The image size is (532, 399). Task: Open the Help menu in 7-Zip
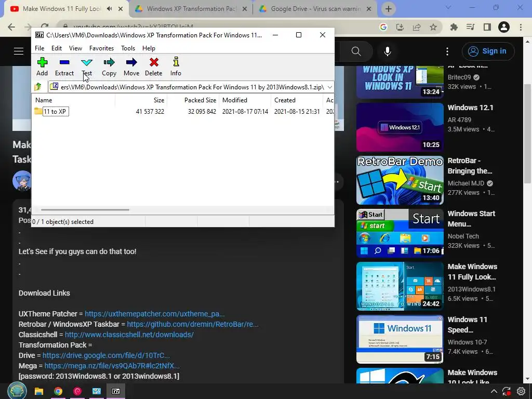point(149,48)
